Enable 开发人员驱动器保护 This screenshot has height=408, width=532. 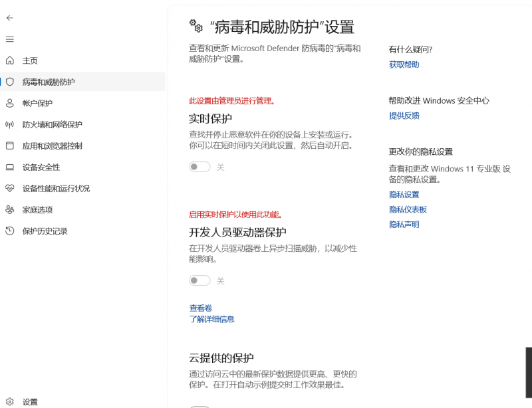pos(199,280)
